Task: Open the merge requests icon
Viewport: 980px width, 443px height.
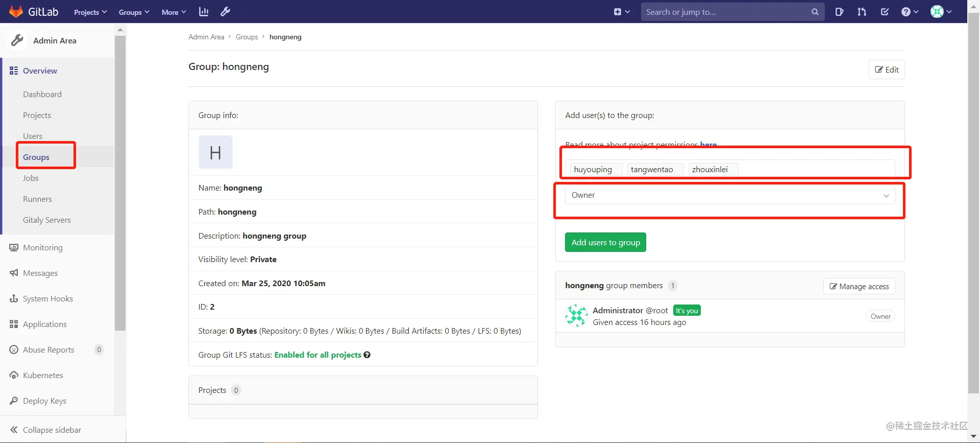Action: click(x=862, y=12)
